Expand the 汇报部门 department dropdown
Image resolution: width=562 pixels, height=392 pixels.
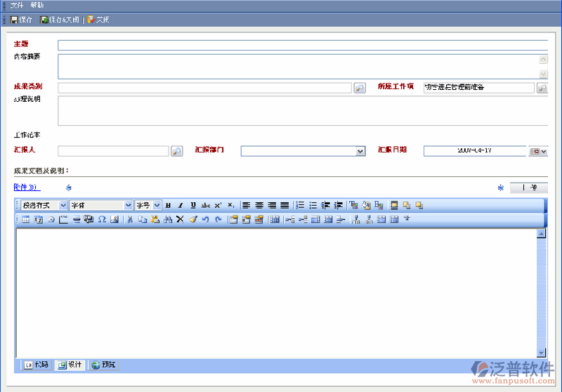tap(360, 151)
